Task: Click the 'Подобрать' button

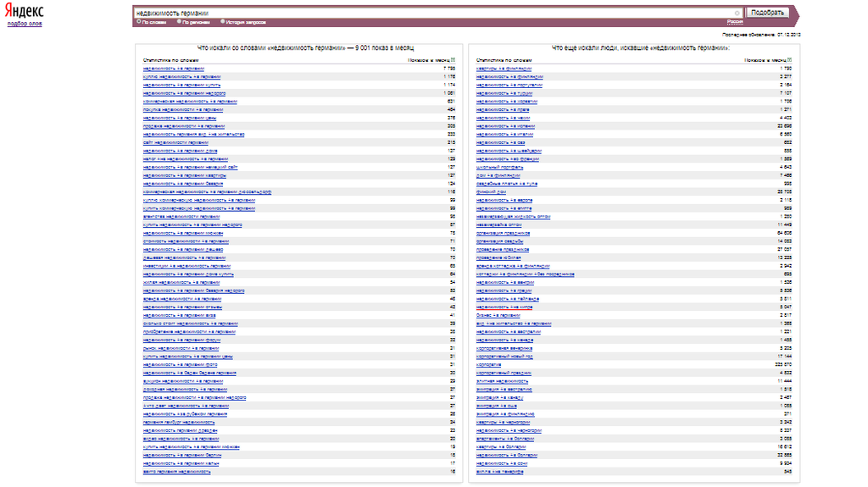Action: tap(767, 13)
